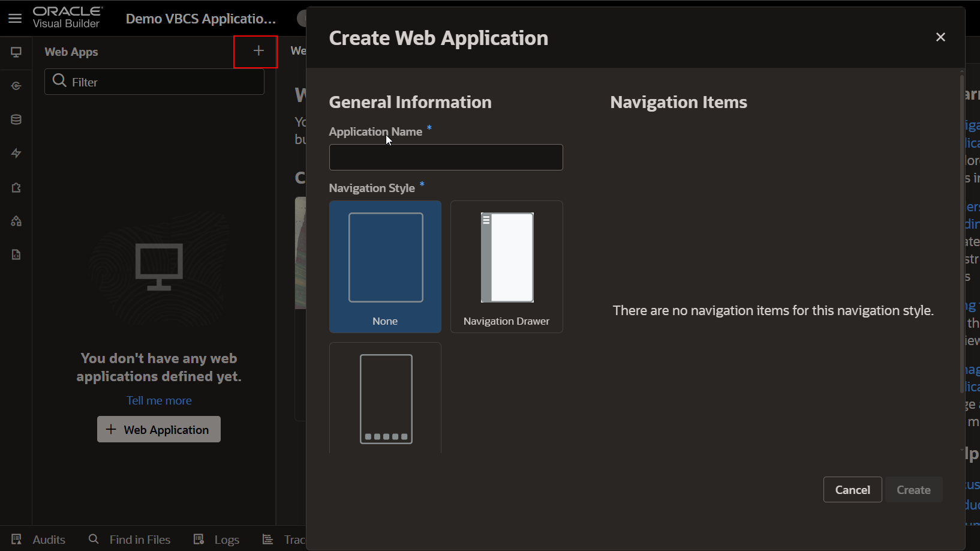This screenshot has height=551, width=980.
Task: Open the Business Objects database icon
Action: coord(16,119)
